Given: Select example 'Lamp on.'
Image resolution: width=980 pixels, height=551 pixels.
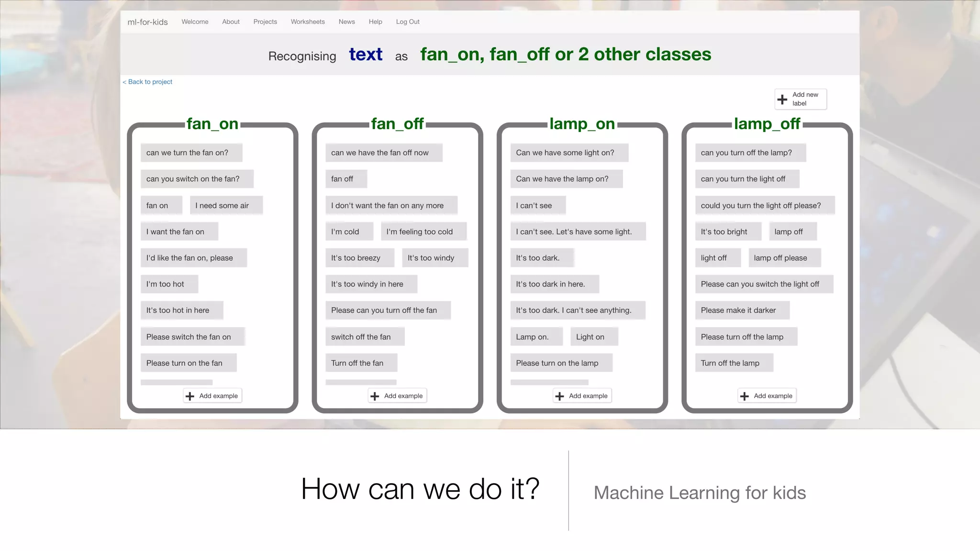Looking at the screenshot, I should pyautogui.click(x=537, y=337).
